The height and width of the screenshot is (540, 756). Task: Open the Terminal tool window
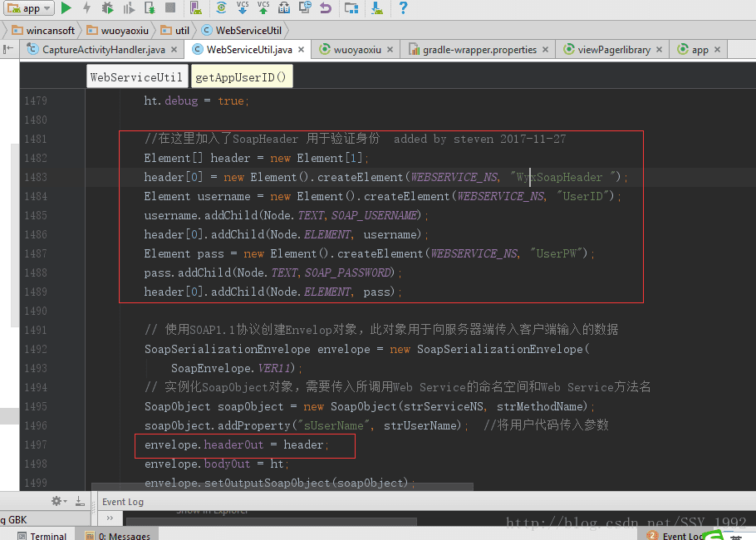(42, 535)
